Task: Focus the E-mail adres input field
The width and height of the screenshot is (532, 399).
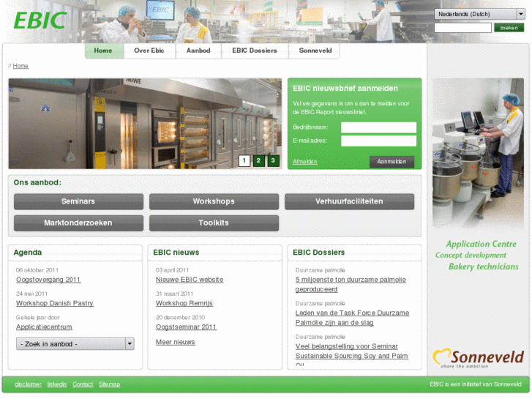Action: tap(378, 141)
